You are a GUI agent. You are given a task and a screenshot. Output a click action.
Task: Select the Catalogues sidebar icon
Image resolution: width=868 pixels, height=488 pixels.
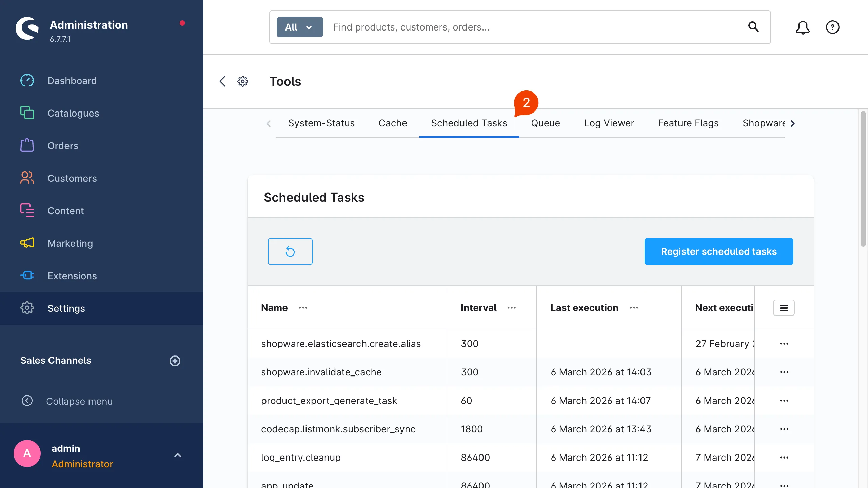(27, 113)
